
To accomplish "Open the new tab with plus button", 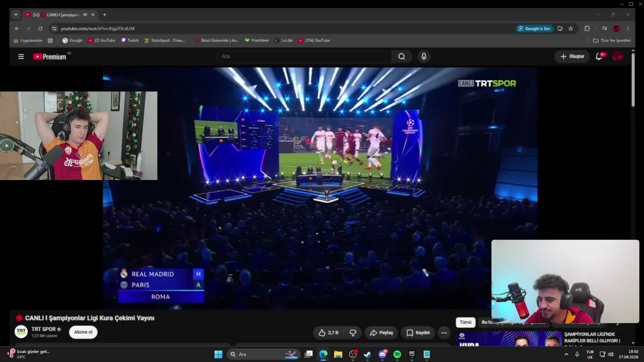I will coord(104,15).
